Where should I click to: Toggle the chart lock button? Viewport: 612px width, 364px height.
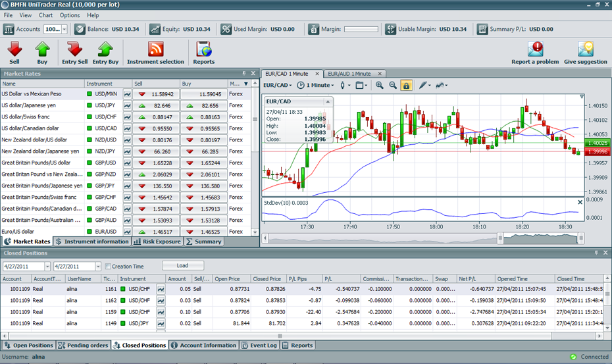[x=406, y=85]
